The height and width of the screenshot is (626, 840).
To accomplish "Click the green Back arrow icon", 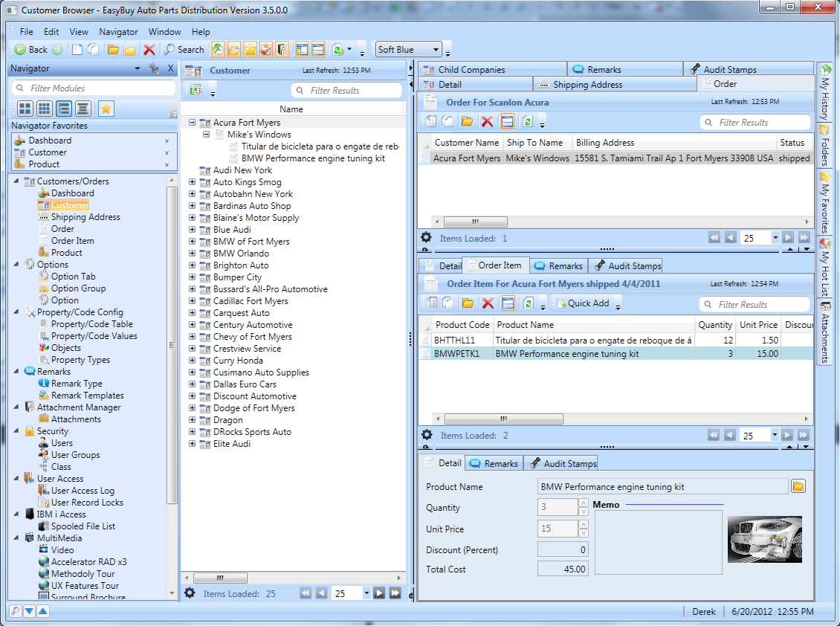I will click(x=20, y=49).
